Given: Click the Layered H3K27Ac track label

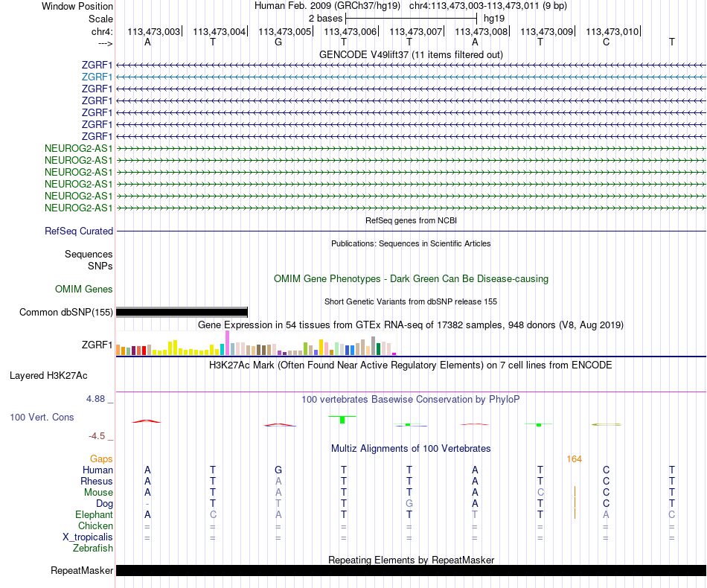Looking at the screenshot, I should [x=48, y=376].
